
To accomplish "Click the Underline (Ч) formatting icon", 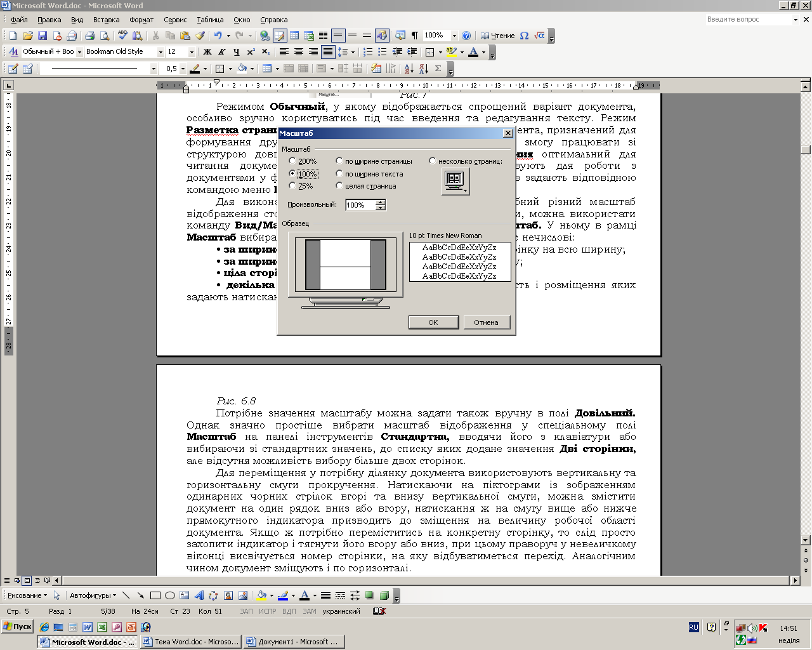I will click(236, 52).
